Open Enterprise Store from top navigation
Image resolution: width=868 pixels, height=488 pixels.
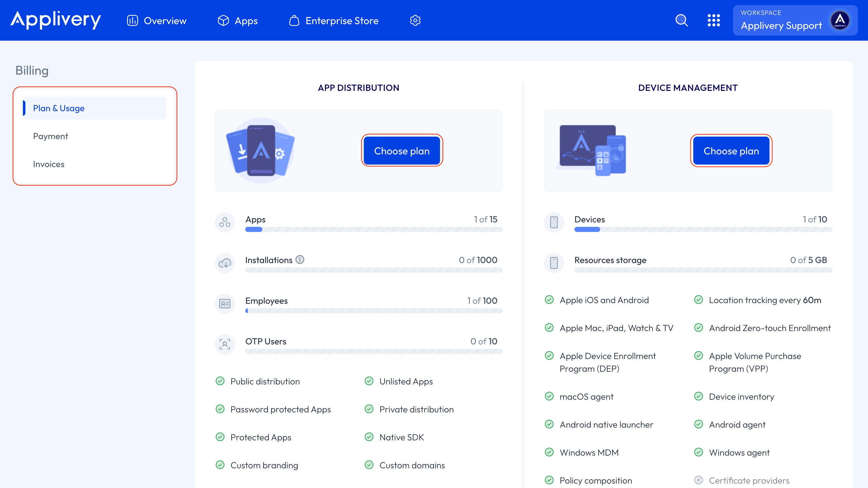[x=334, y=20]
